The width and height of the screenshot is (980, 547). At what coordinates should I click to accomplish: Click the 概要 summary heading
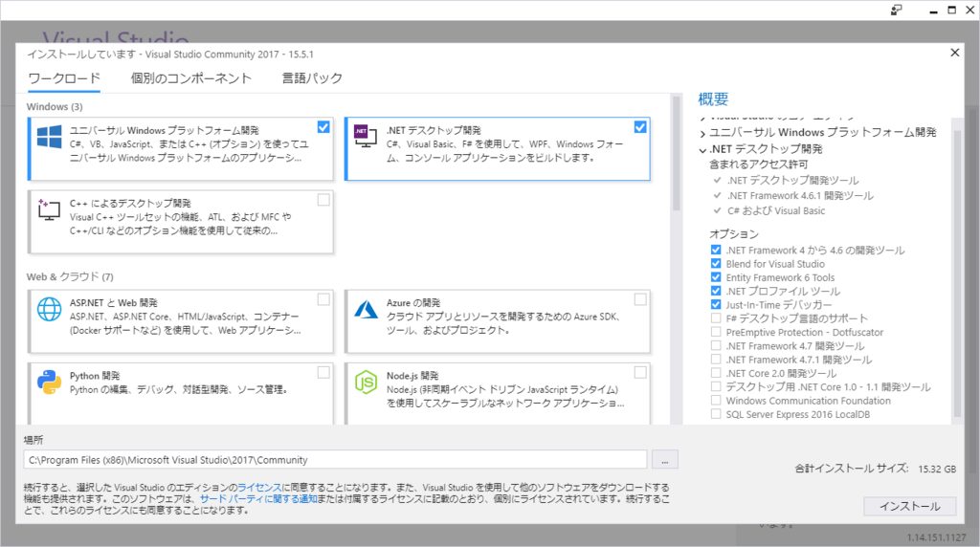(713, 99)
